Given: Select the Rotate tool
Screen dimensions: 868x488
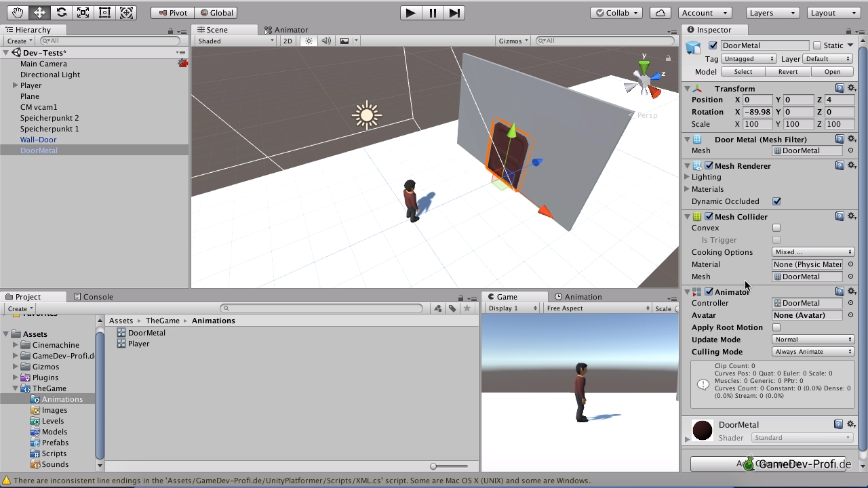Looking at the screenshot, I should [61, 12].
